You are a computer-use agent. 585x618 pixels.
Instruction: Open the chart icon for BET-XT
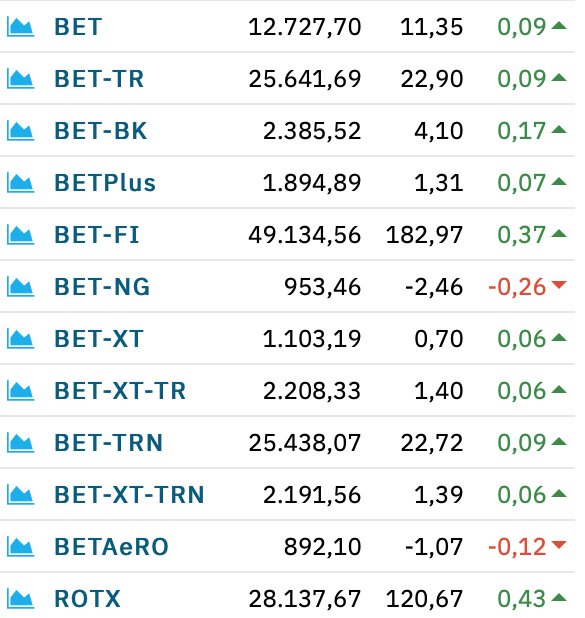(x=21, y=339)
